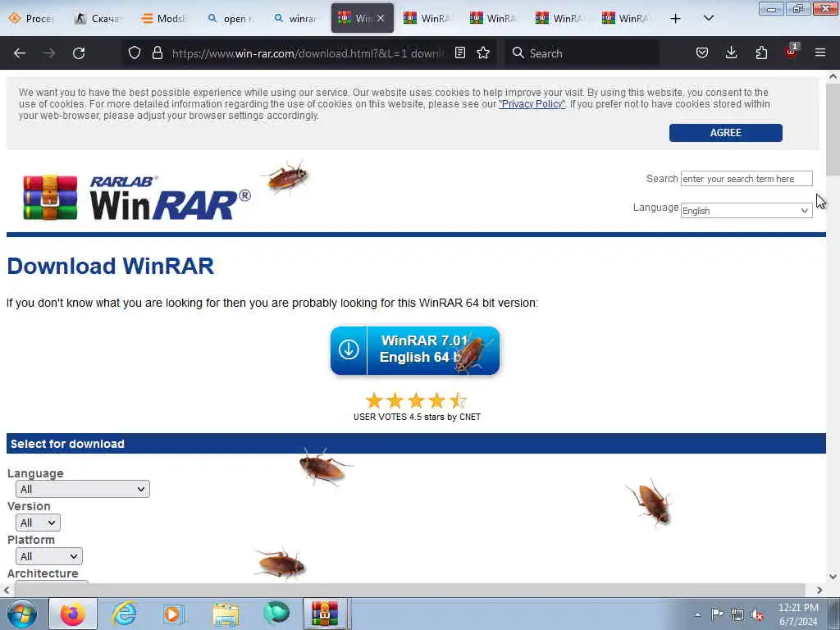Save page to Pocket

click(x=702, y=52)
